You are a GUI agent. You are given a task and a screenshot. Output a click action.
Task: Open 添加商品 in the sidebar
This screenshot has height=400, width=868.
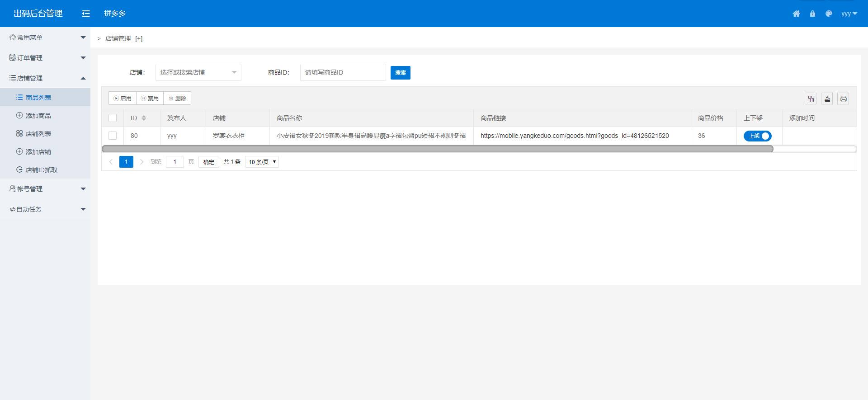[38, 116]
